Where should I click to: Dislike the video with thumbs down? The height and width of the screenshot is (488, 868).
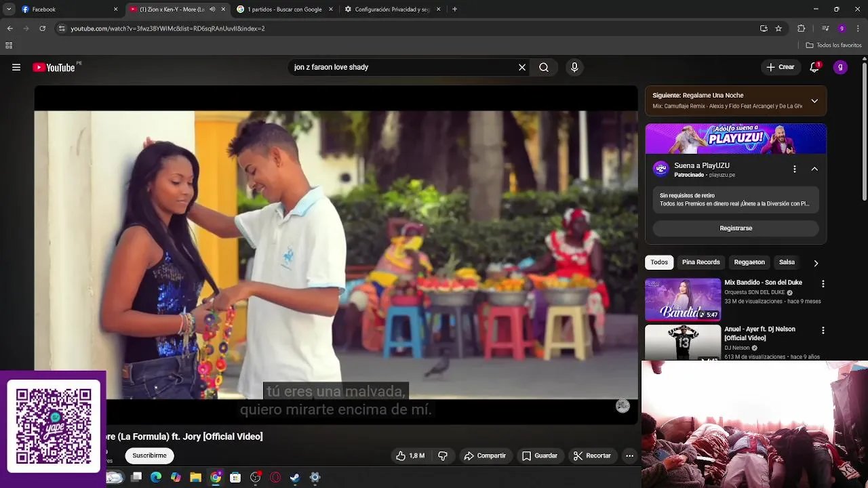pyautogui.click(x=443, y=455)
